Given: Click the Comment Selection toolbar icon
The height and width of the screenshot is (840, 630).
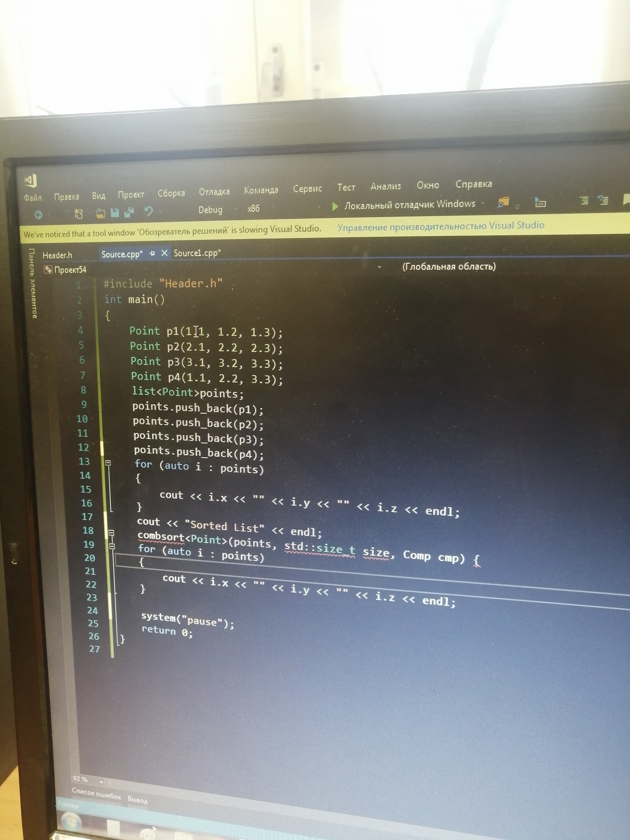Looking at the screenshot, I should point(603,200).
